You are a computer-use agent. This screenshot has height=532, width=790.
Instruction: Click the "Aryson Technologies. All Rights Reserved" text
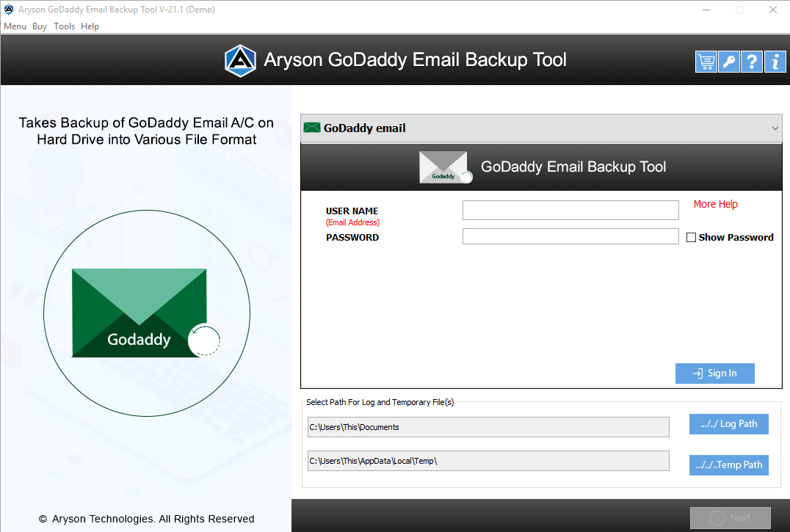point(153,519)
